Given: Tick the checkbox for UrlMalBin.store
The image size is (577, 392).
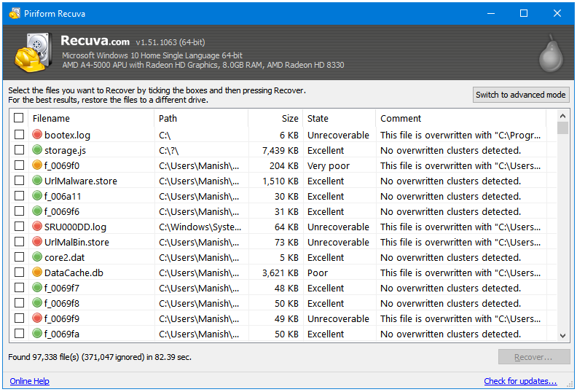Looking at the screenshot, I should [19, 242].
